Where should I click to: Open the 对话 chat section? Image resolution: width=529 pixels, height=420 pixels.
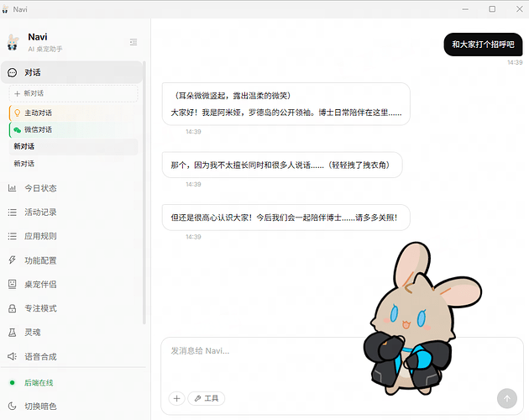(71, 72)
